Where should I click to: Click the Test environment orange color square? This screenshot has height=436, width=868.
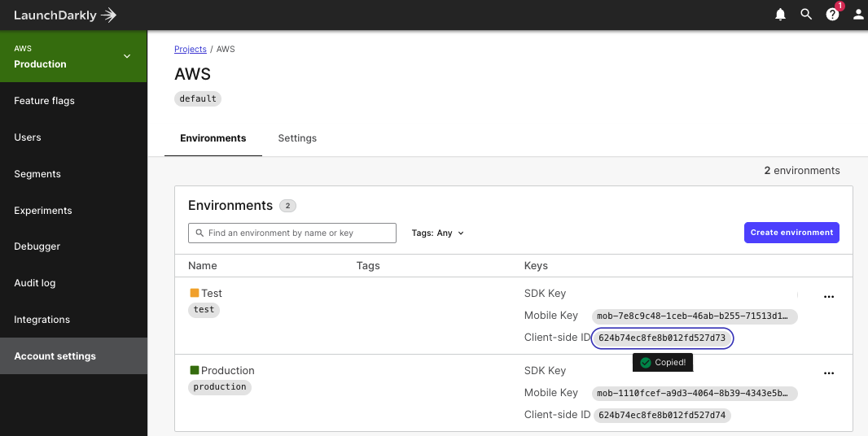pos(195,293)
